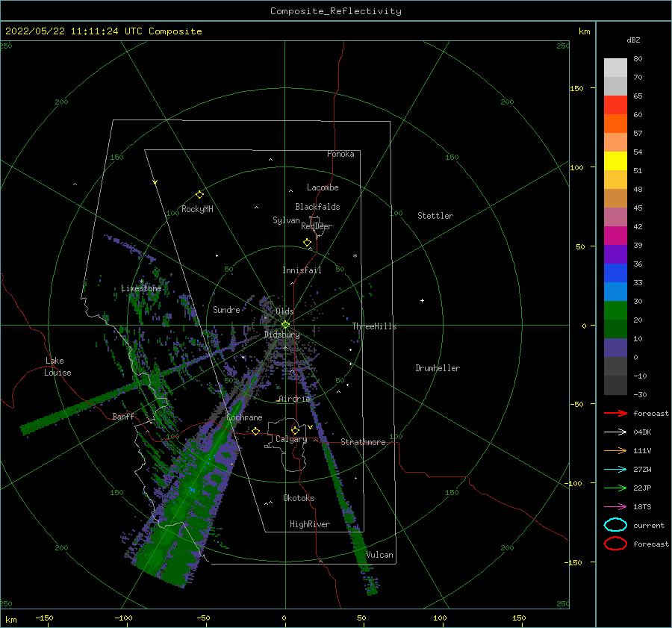Image resolution: width=672 pixels, height=628 pixels.
Task: Click the Lacombe town label
Action: tap(323, 187)
